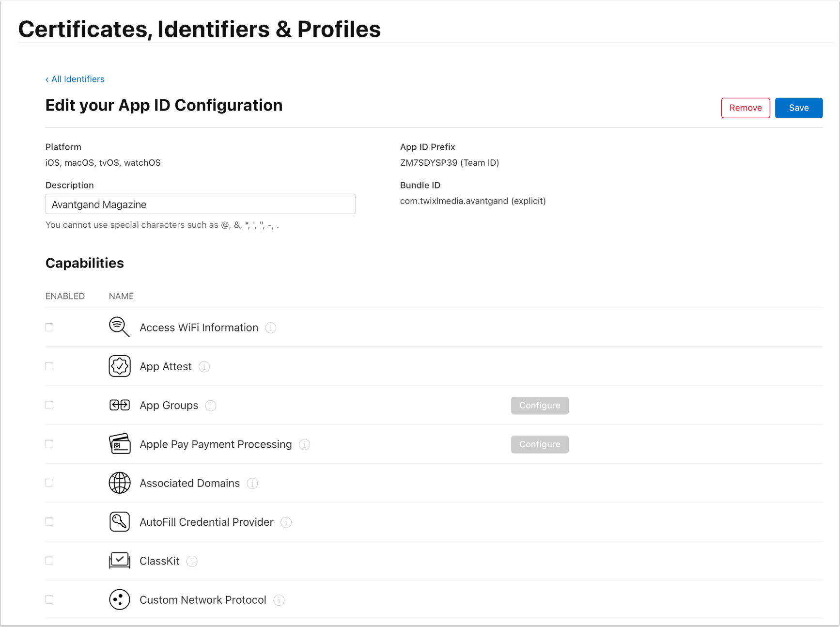Click the Access WiFi Information magnifier icon
This screenshot has width=840, height=627.
pyautogui.click(x=119, y=327)
